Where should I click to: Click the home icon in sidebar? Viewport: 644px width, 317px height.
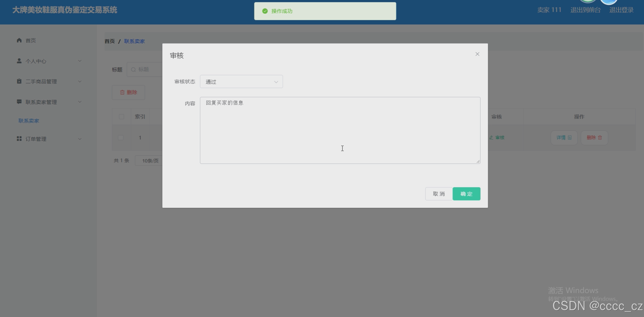pos(19,40)
